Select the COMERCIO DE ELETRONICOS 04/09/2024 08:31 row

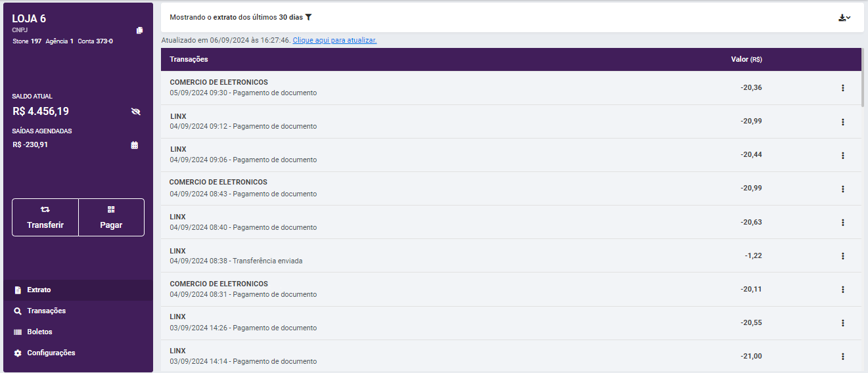511,290
